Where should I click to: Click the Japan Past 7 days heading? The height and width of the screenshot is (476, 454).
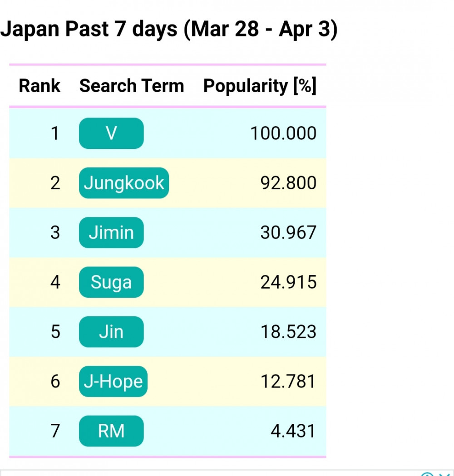click(169, 29)
